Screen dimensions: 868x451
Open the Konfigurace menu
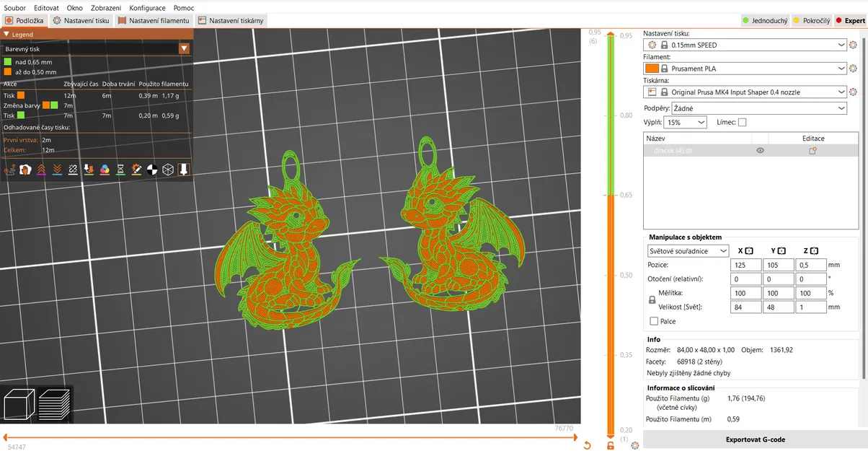[x=147, y=8]
